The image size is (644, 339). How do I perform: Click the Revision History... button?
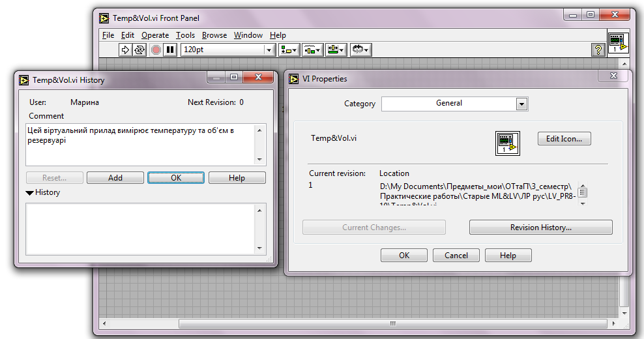point(540,228)
